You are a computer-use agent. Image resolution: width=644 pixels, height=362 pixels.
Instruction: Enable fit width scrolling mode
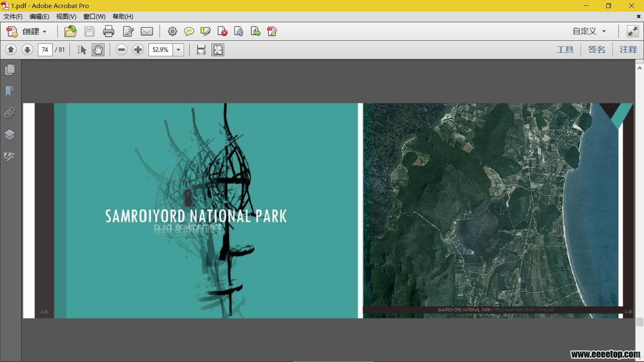coord(201,49)
